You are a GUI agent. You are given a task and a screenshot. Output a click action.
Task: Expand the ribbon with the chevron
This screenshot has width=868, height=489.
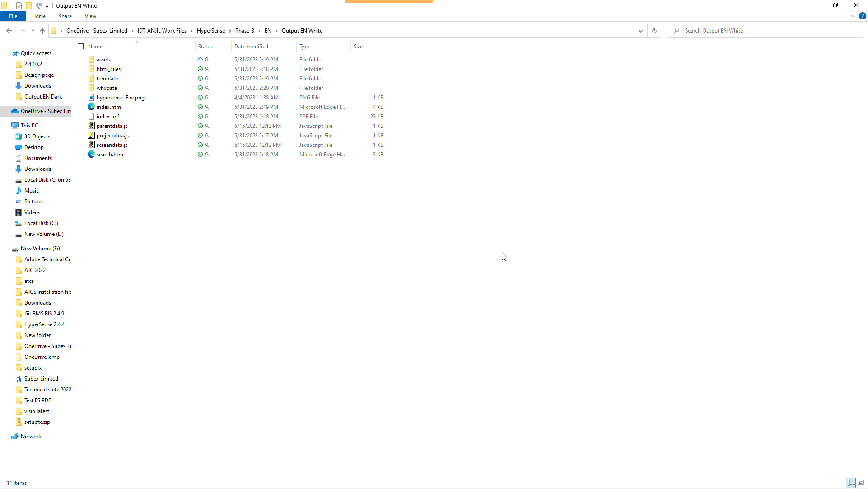pyautogui.click(x=852, y=16)
